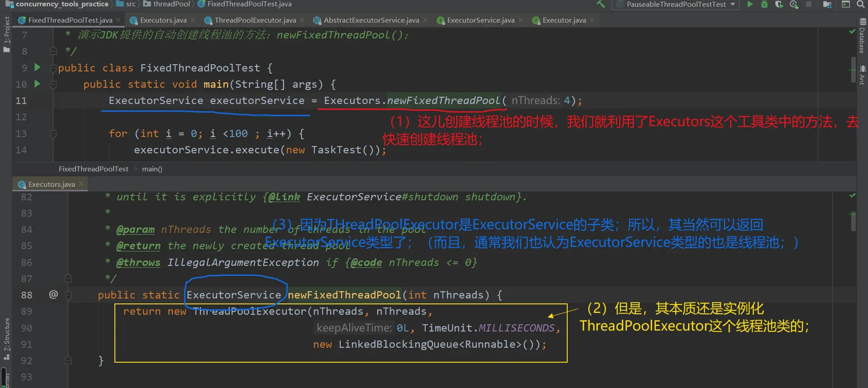Run FixedThreadPoolTest class from gutter on line 9
Viewport: 868px width, 388px height.
38,67
